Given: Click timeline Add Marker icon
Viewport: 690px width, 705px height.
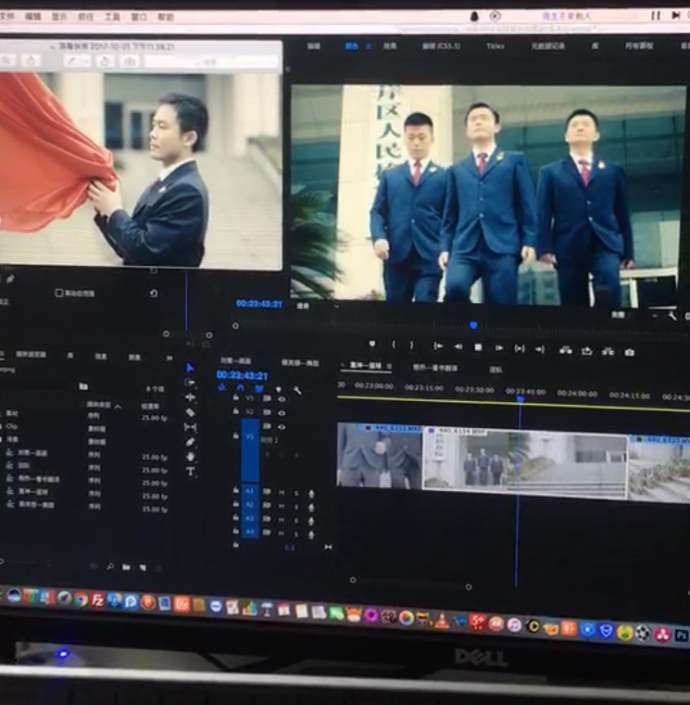Looking at the screenshot, I should pos(278,389).
